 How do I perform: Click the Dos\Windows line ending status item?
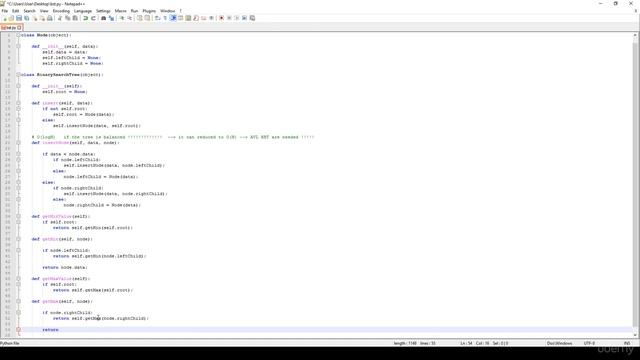pos(560,343)
